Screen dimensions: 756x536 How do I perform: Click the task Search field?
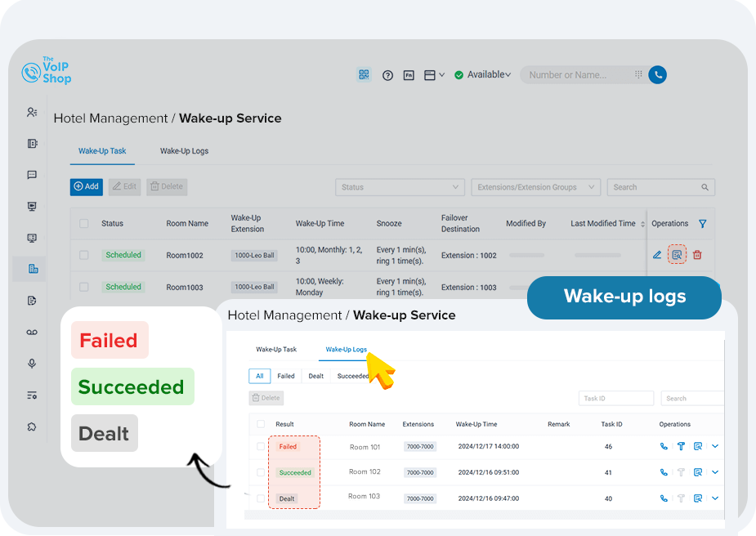660,187
